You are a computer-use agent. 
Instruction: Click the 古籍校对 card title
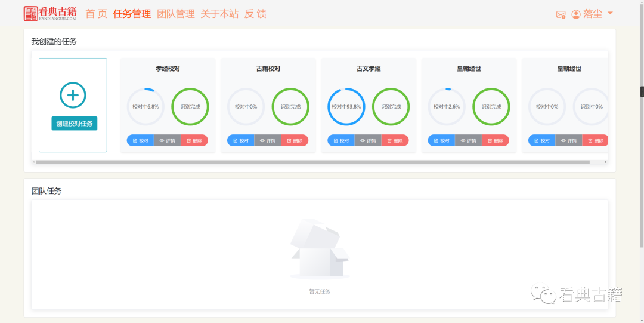268,69
